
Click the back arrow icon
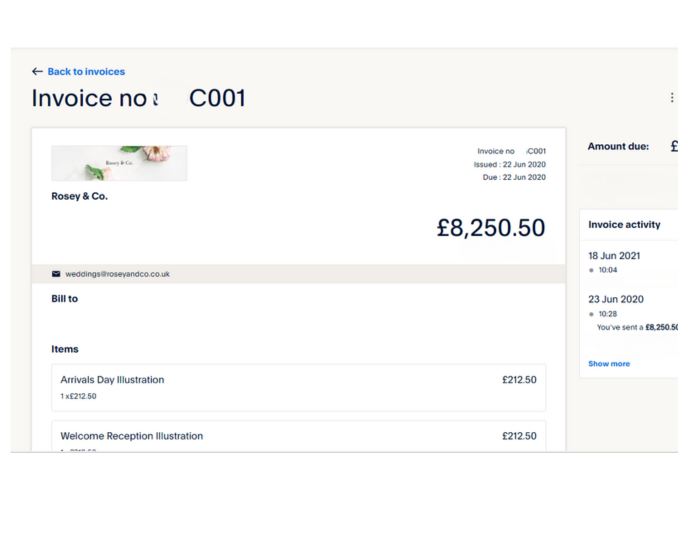pyautogui.click(x=37, y=72)
